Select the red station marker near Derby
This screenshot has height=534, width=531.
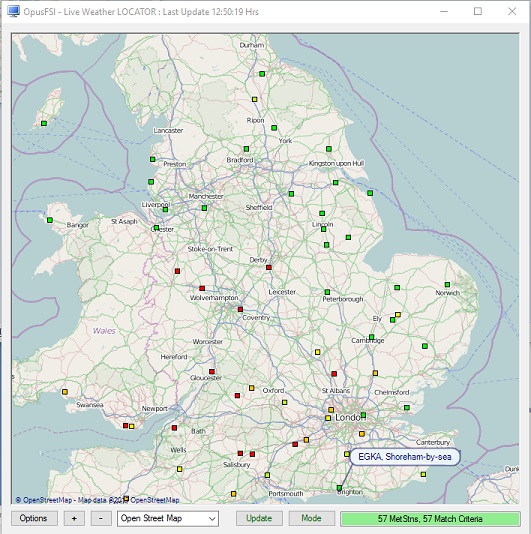click(x=269, y=267)
